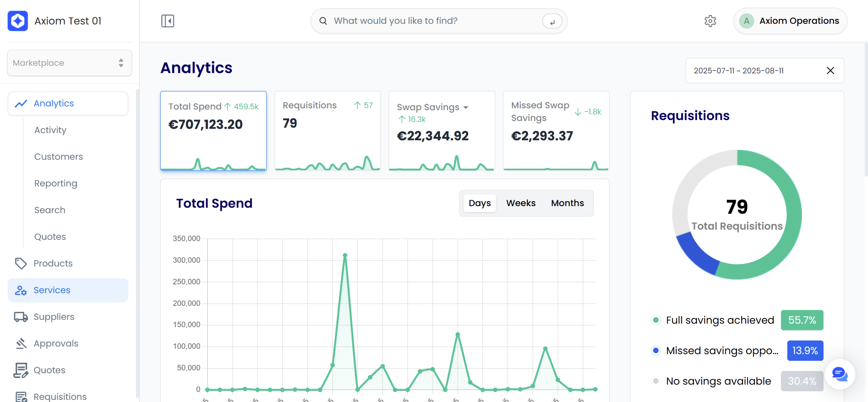Open the Marketplace dropdown
The width and height of the screenshot is (868, 402).
point(70,63)
